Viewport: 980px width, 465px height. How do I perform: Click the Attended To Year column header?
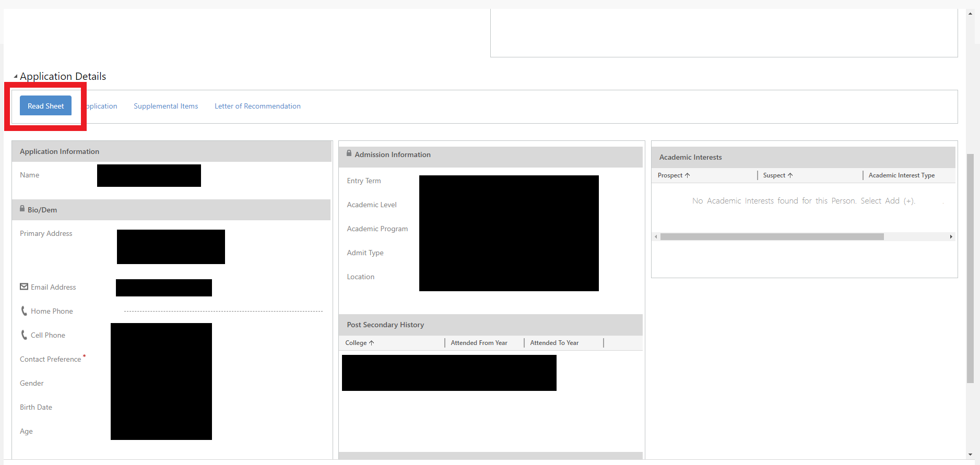click(554, 343)
